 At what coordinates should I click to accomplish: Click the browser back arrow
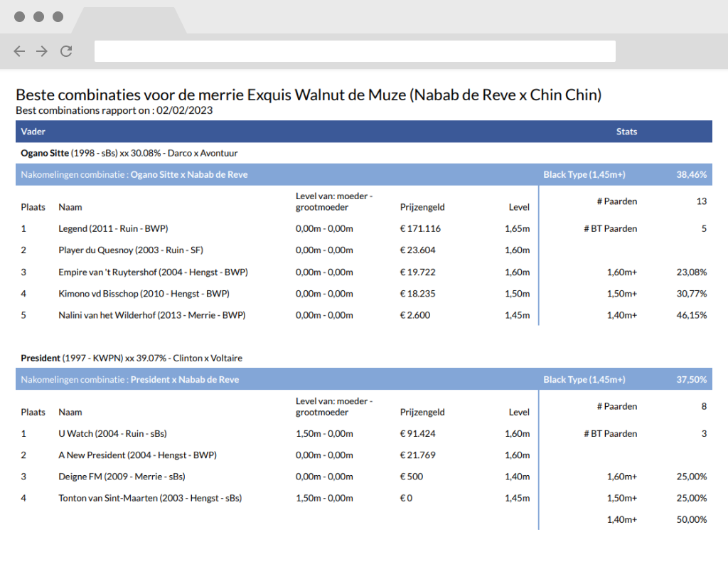coord(19,51)
